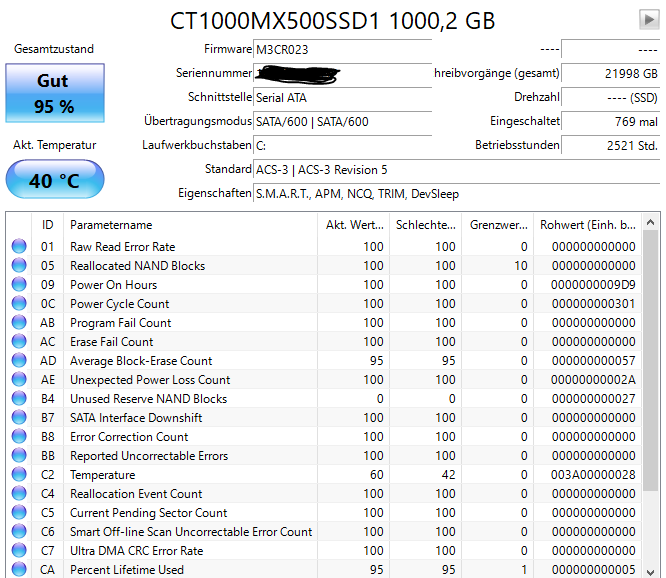Click the status icon for Current Pending Sector Count
The width and height of the screenshot is (666, 578).
click(19, 512)
